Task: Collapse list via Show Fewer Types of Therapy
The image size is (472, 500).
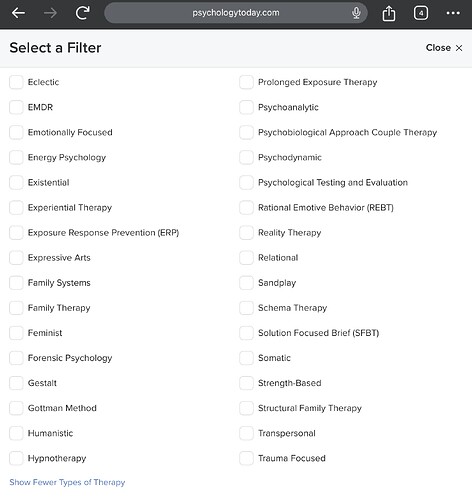Action: pyautogui.click(x=67, y=482)
